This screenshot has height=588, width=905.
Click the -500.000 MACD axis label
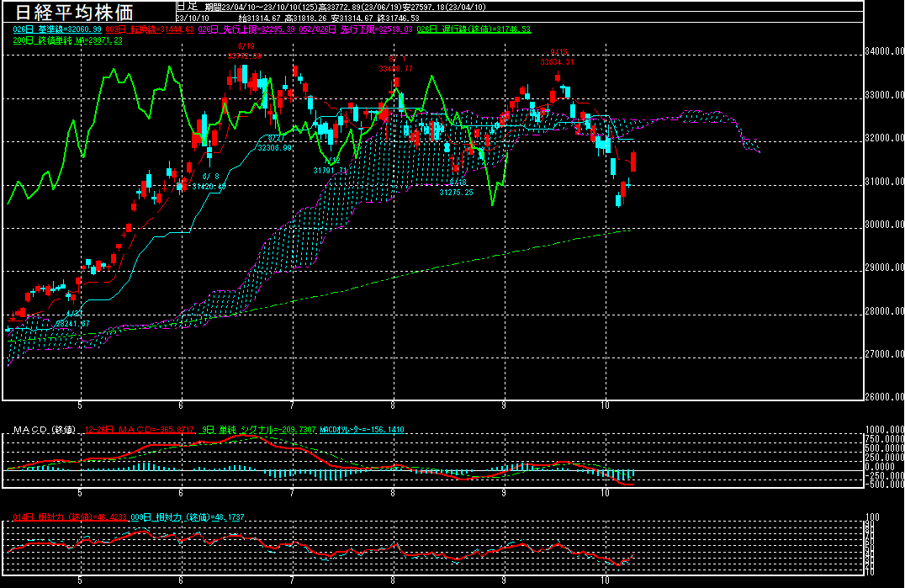pos(884,485)
